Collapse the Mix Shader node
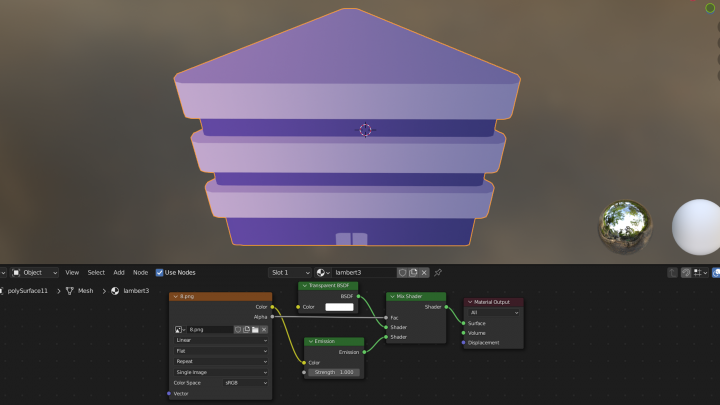Viewport: 720px width, 405px height. point(392,297)
